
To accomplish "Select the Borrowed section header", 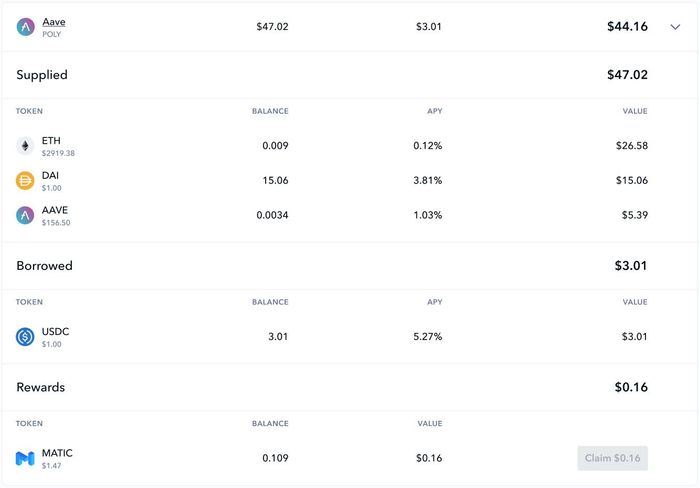I will pyautogui.click(x=45, y=266).
